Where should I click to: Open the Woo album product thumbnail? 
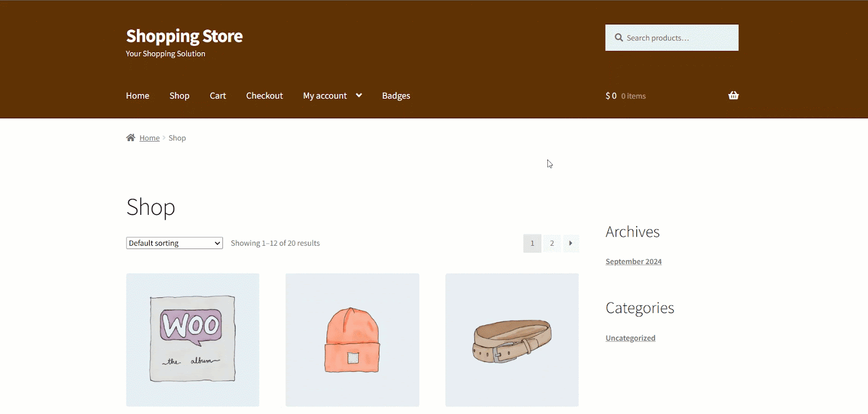click(x=193, y=340)
